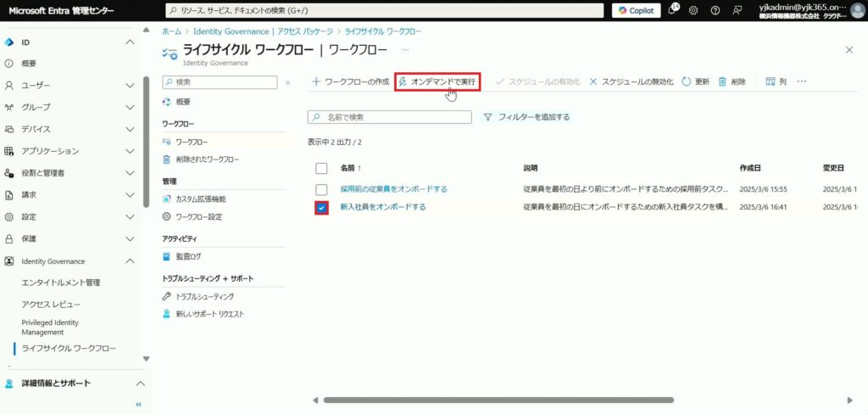Open 削除されたワークフロー menu item
The image size is (868, 414).
pos(208,159)
